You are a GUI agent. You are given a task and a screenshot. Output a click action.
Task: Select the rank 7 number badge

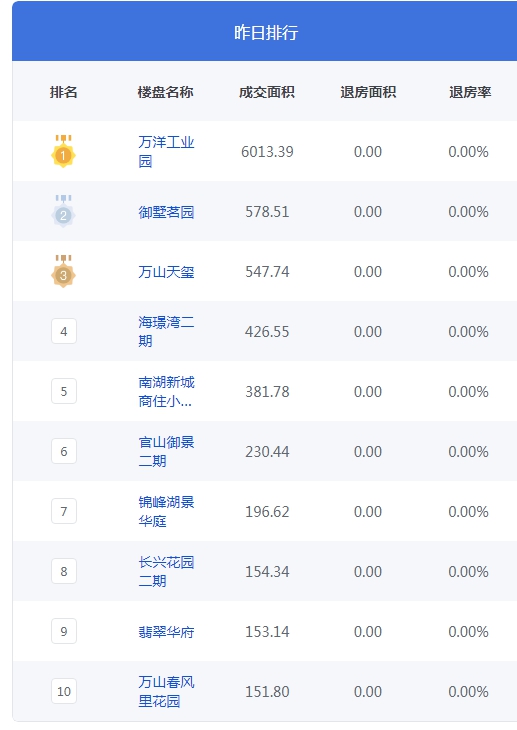64,511
